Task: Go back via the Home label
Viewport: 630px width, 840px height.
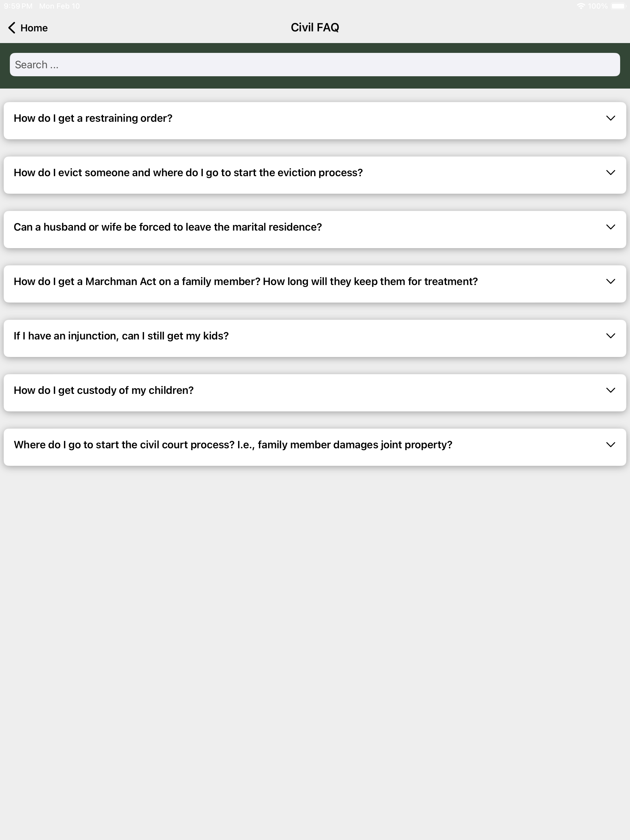Action: pyautogui.click(x=34, y=28)
